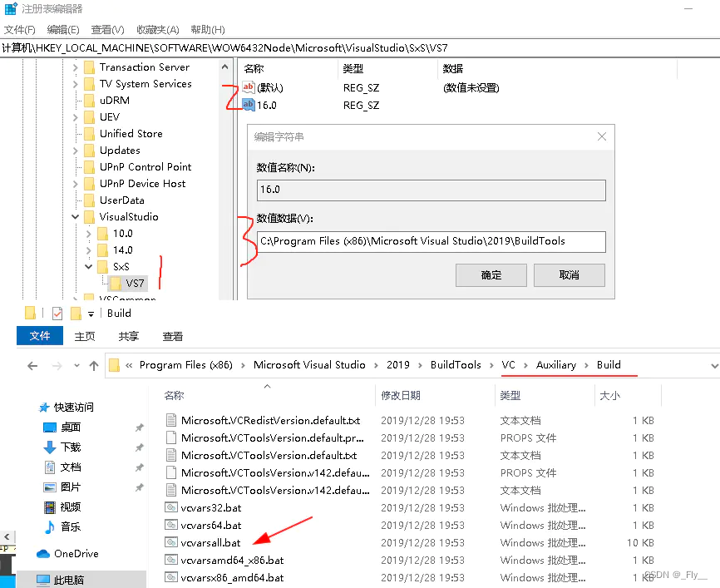The height and width of the screenshot is (588, 720).
Task: Open OneDrive from the Explorer sidebar
Action: coord(68,553)
